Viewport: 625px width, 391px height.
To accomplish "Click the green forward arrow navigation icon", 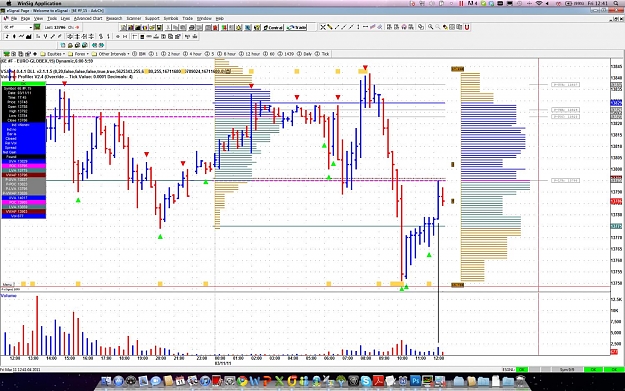I will point(101,45).
